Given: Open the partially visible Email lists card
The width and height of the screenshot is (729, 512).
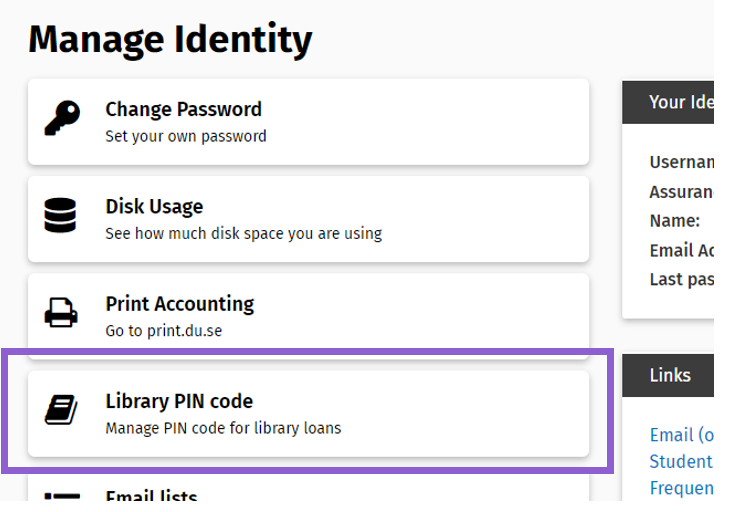Looking at the screenshot, I should 308,488.
